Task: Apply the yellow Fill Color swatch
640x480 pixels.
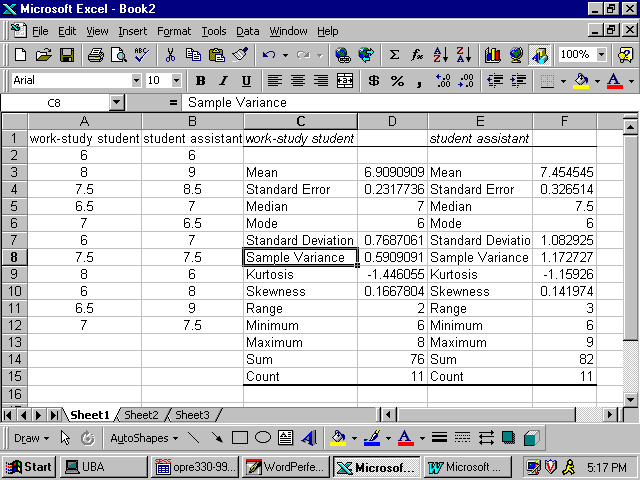Action: [x=580, y=80]
